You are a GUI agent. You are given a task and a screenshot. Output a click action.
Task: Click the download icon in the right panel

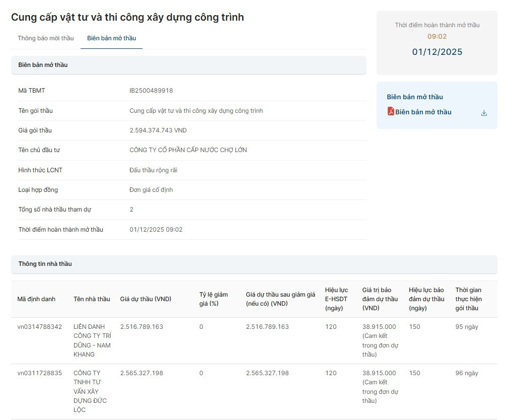coord(484,112)
